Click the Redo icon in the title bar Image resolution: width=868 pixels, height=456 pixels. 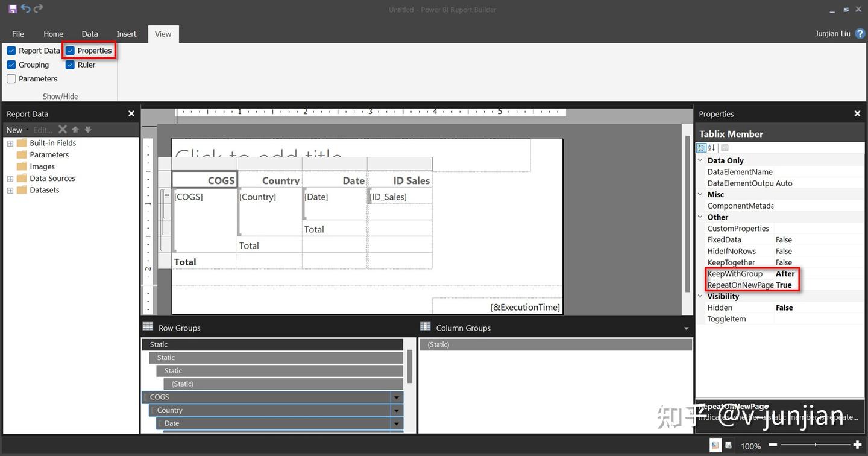click(x=38, y=9)
